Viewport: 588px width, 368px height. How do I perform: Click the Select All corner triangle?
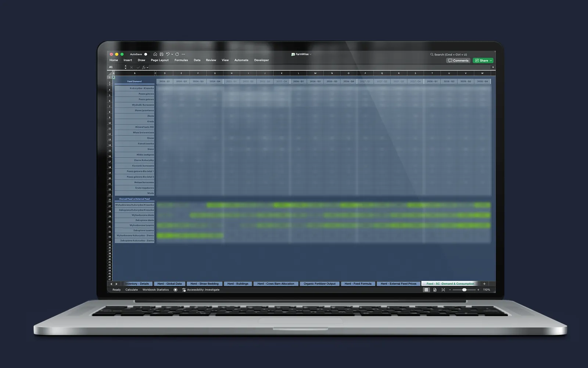coord(110,73)
